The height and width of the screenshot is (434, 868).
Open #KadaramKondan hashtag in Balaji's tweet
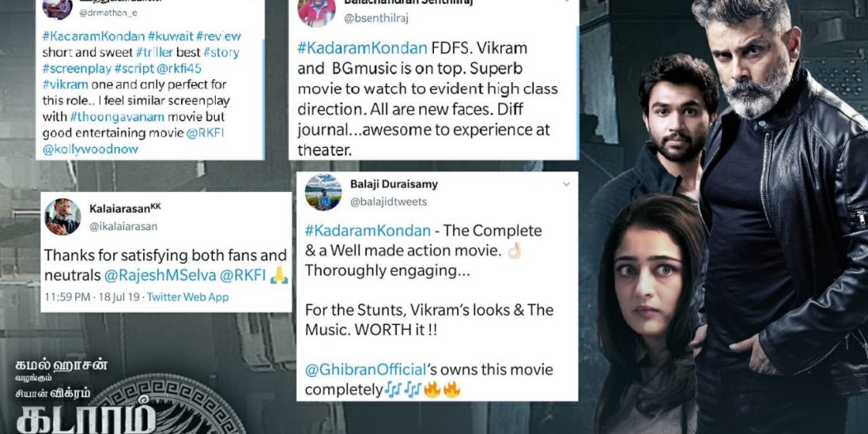point(368,231)
